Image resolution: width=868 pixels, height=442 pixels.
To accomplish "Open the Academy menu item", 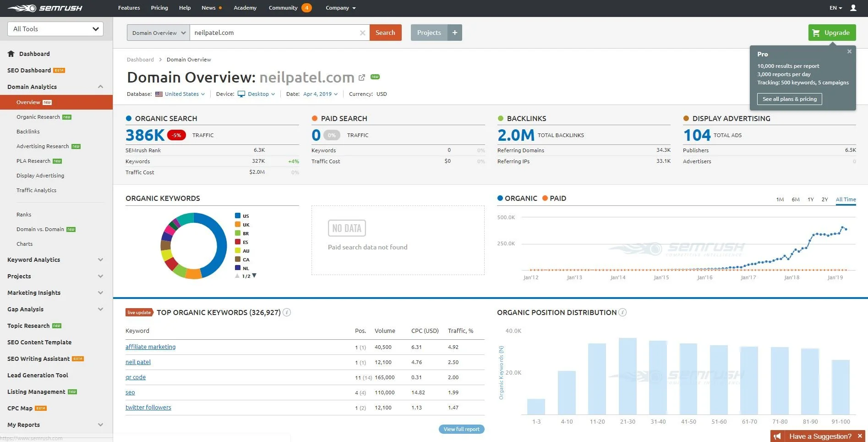I will pyautogui.click(x=245, y=8).
